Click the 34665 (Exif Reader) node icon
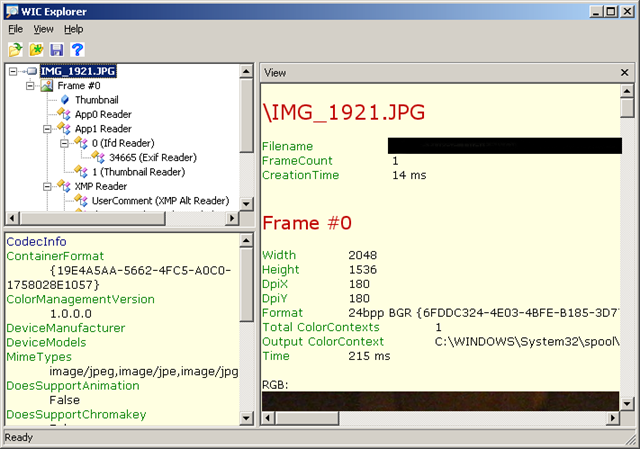 click(98, 157)
